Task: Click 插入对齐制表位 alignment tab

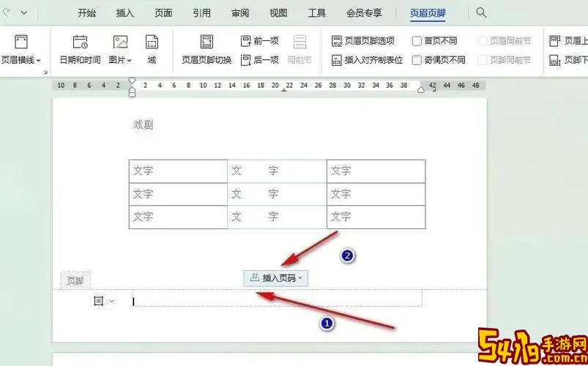Action: (367, 59)
